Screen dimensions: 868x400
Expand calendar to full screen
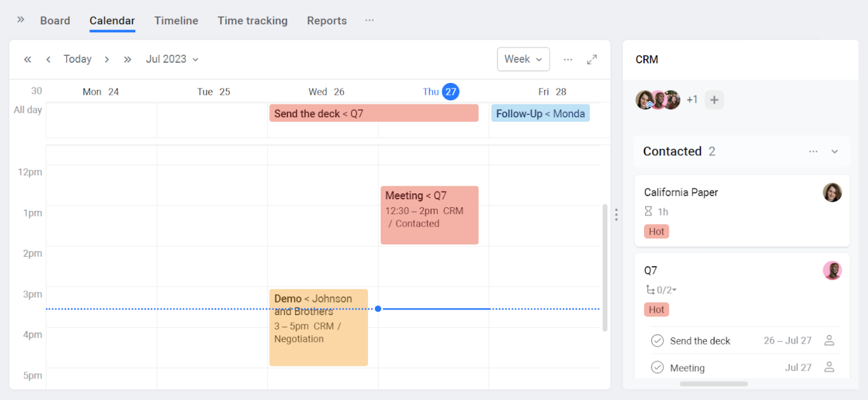pos(592,60)
